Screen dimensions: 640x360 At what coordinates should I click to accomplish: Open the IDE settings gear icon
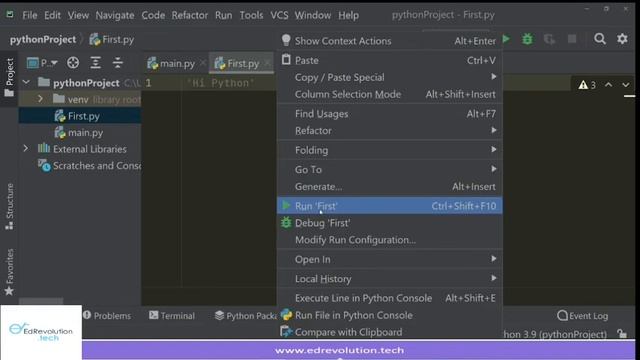tap(622, 39)
